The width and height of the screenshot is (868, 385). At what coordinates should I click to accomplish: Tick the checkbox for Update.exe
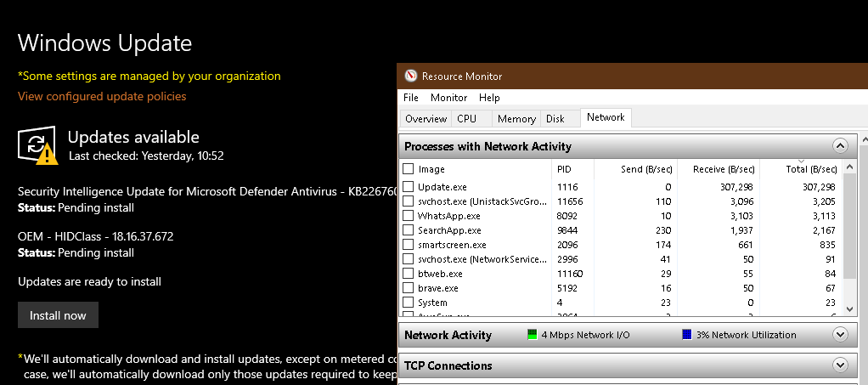(408, 187)
